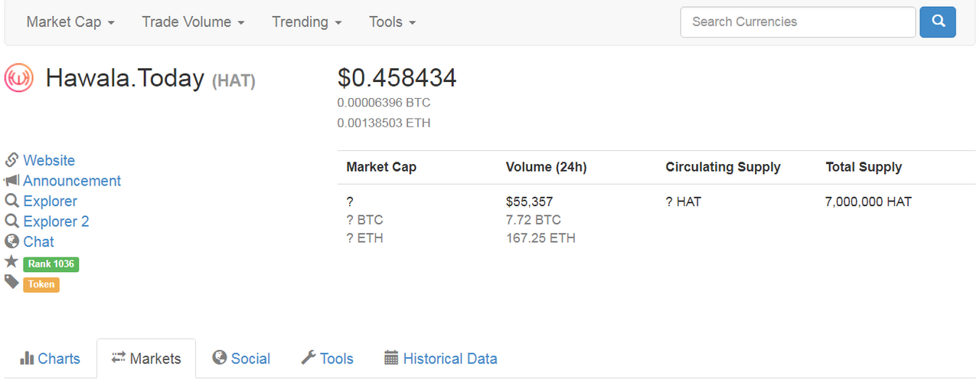Viewport: 980px width, 387px height.
Task: Click the green Rank 1036 badge
Action: click(x=51, y=264)
